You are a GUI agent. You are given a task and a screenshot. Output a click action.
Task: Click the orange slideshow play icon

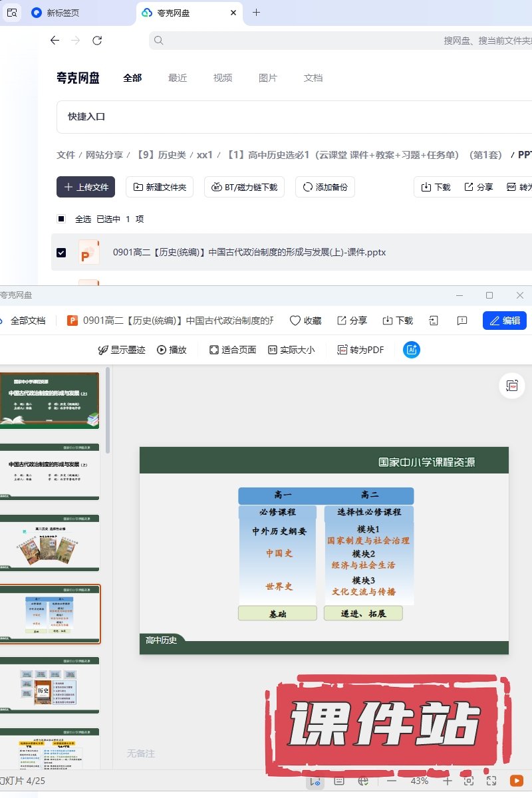point(516,781)
